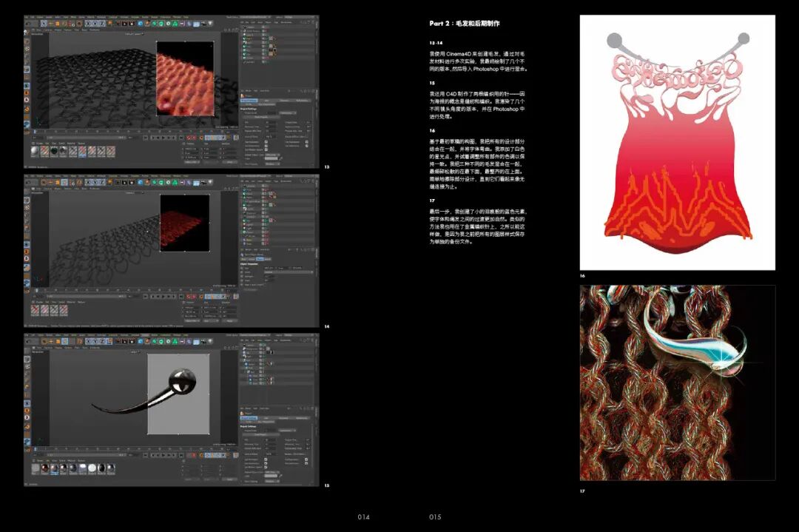Click blue Cube primitive icon in figure 13 toolbar
This screenshot has width=799, height=532.
click(x=140, y=24)
